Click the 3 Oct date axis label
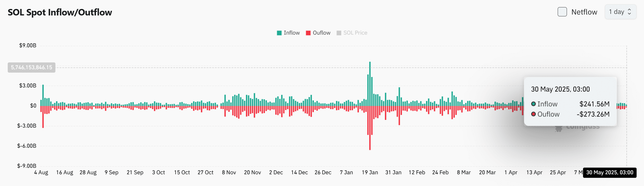This screenshot has height=186, width=644. (x=158, y=172)
